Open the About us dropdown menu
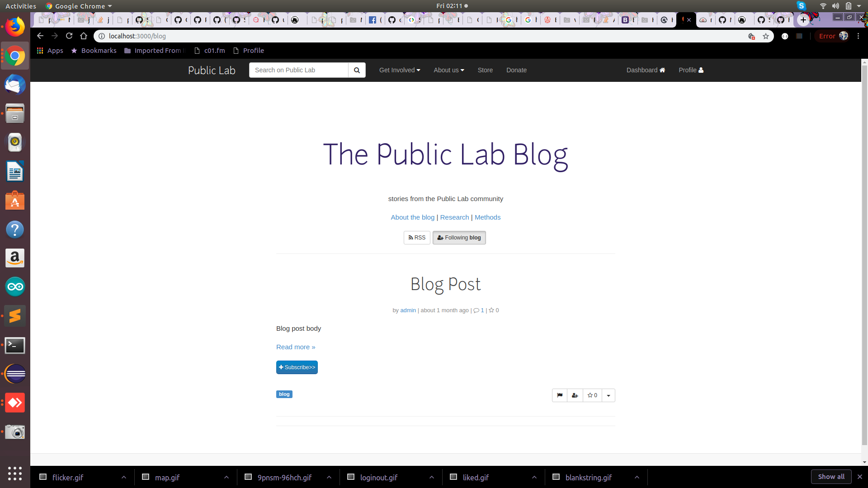The image size is (868, 488). [449, 70]
